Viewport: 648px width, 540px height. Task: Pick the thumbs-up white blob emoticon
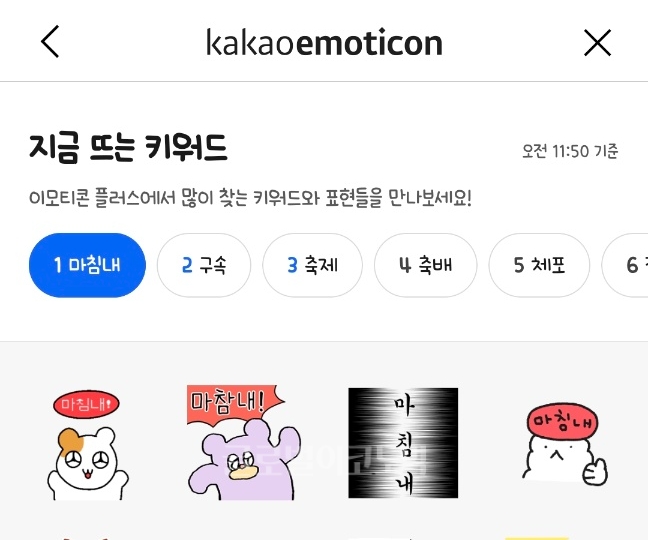pyautogui.click(x=562, y=444)
